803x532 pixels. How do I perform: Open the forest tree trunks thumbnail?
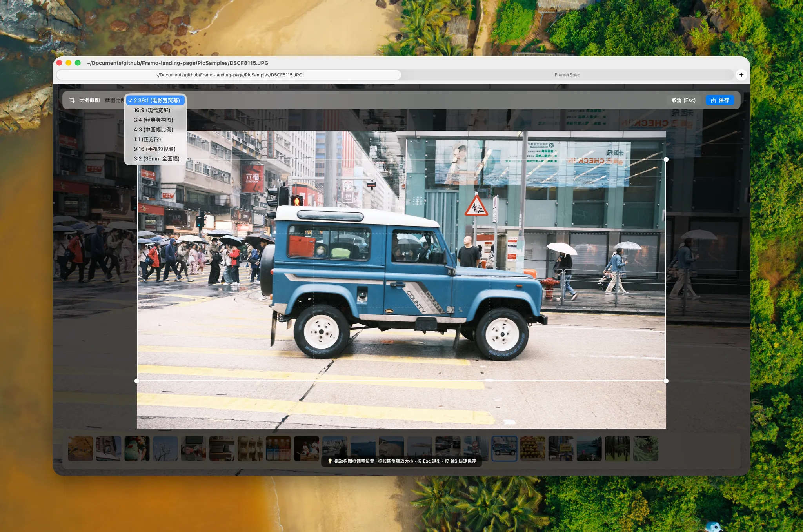tap(617, 448)
